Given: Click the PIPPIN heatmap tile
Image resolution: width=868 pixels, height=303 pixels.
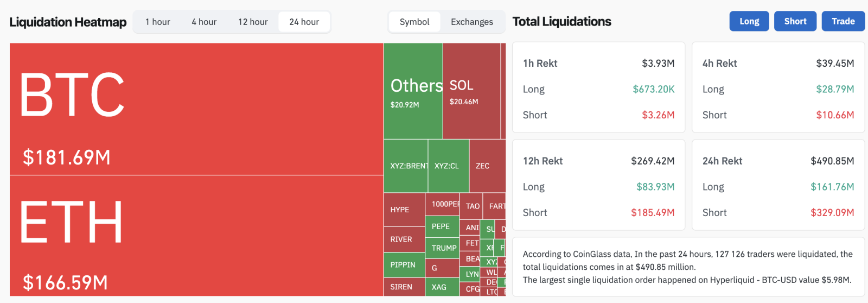Looking at the screenshot, I should click(404, 265).
